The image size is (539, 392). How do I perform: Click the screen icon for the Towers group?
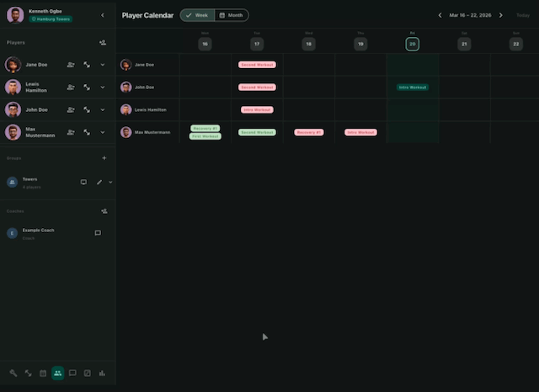[x=83, y=182]
